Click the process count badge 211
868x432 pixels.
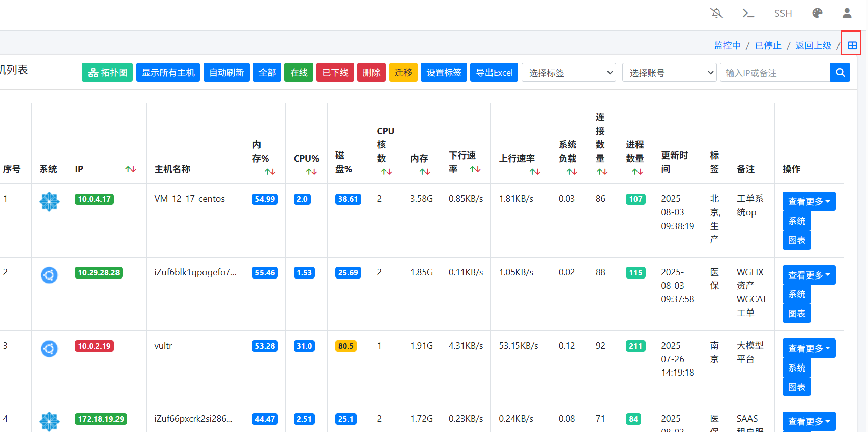pos(635,346)
